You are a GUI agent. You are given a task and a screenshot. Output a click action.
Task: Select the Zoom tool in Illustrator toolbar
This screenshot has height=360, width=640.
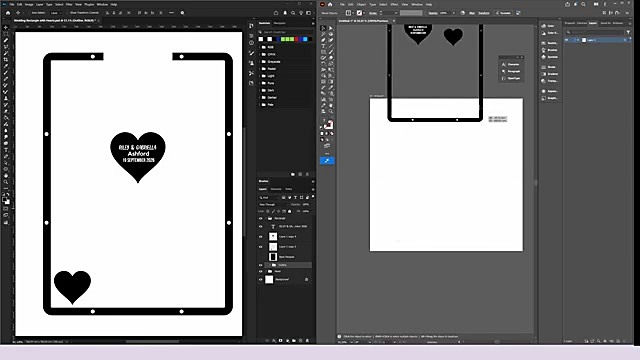(331, 111)
